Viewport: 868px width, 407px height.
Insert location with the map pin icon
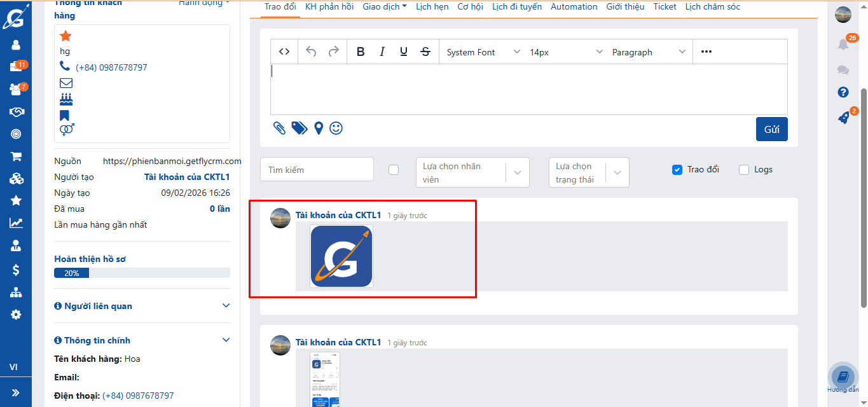pyautogui.click(x=319, y=128)
